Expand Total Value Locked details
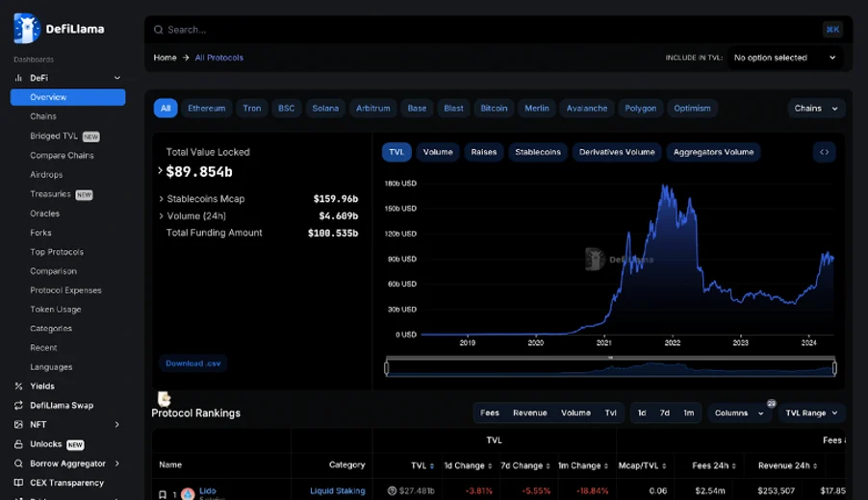This screenshot has height=500, width=868. (160, 171)
